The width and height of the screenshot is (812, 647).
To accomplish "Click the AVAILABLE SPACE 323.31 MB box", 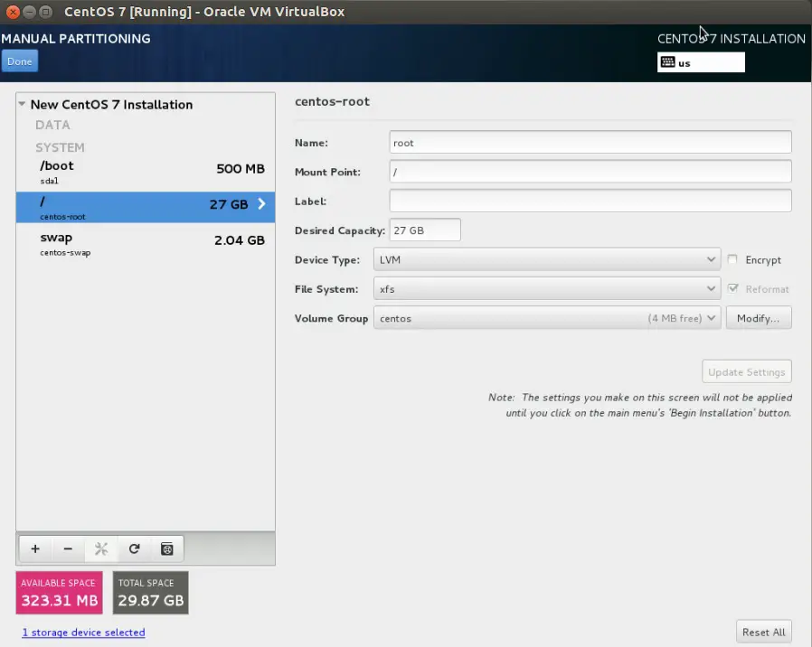I will [59, 593].
